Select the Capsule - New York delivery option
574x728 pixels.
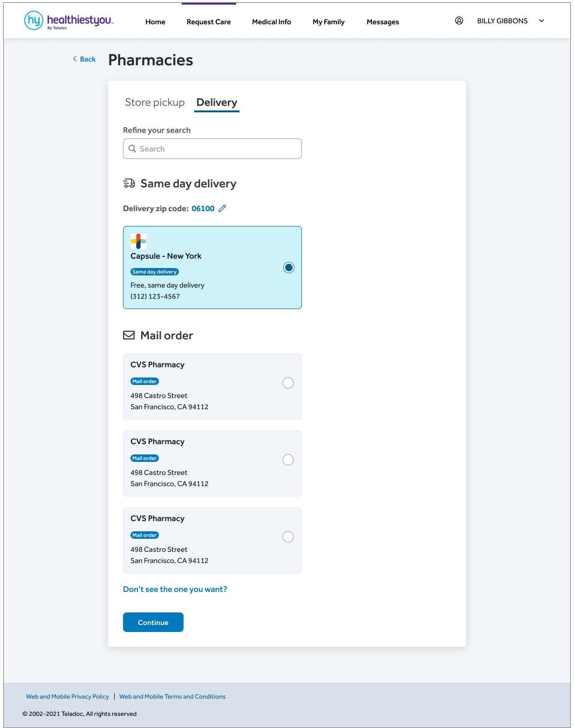pos(288,268)
